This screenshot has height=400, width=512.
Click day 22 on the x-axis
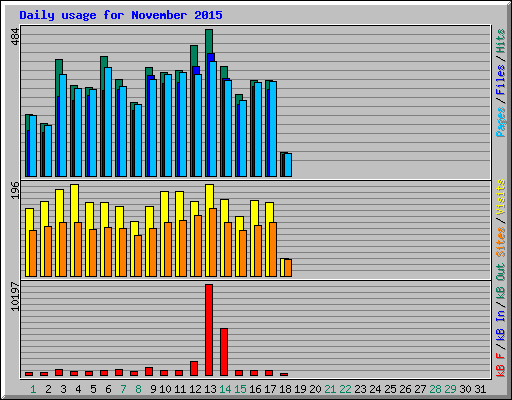[345, 389]
